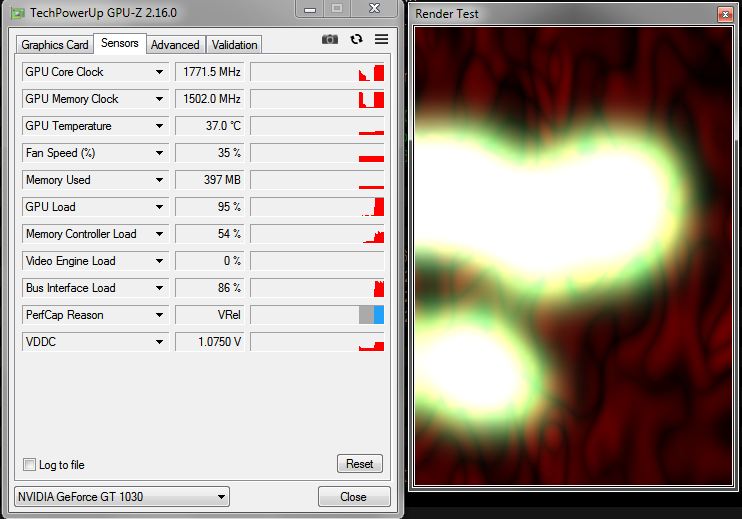Open the Advanced tab
Screen dimensions: 742x519
coord(175,45)
